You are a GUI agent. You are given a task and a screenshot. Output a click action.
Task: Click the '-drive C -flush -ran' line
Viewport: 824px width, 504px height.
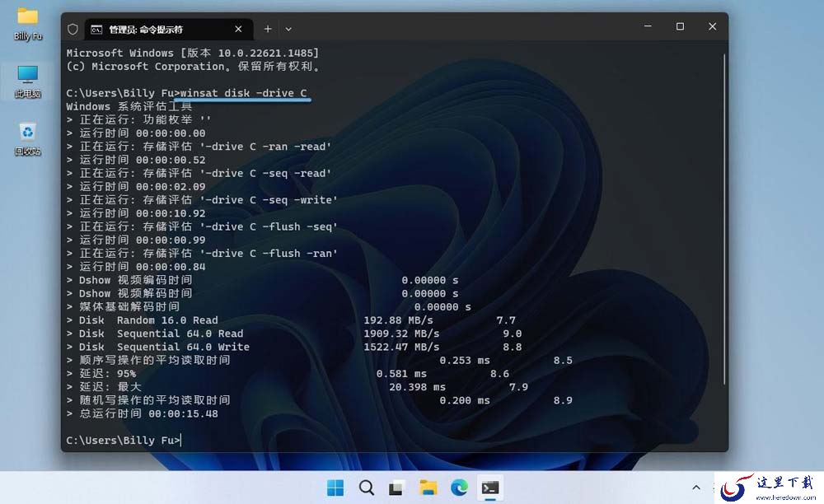click(203, 254)
